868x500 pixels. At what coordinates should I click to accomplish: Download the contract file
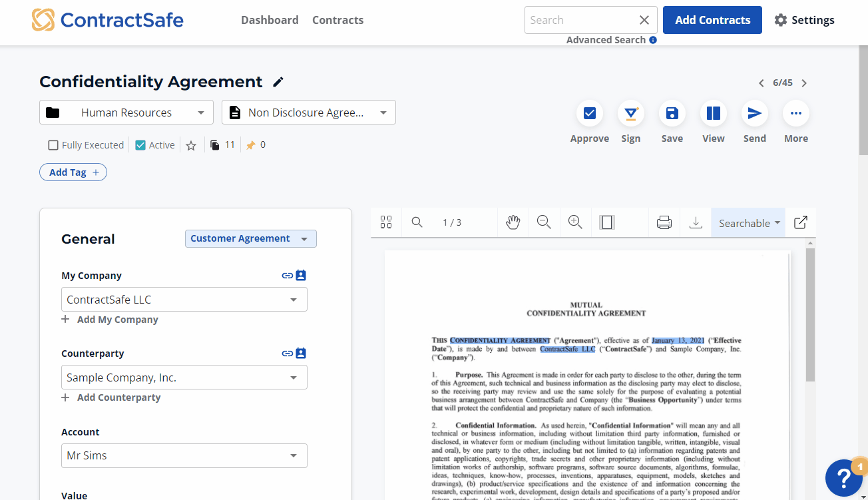point(696,222)
